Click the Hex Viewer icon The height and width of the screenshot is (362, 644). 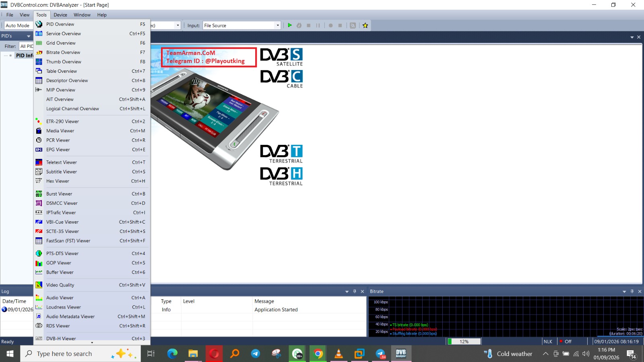click(x=39, y=181)
